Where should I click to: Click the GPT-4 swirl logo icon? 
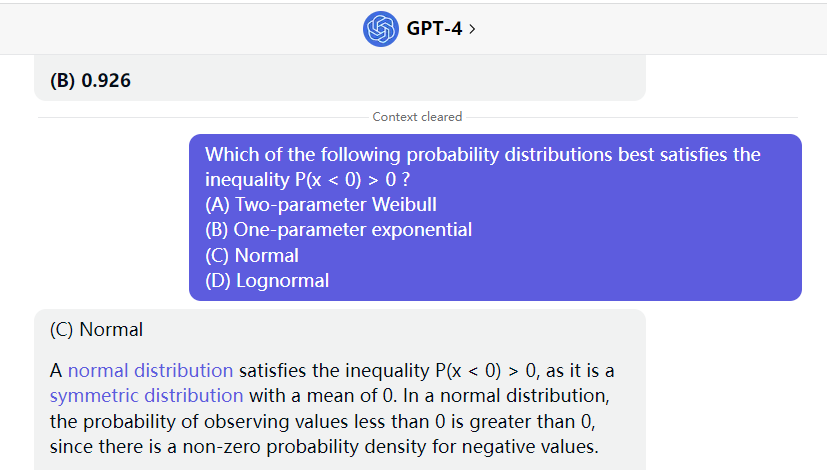click(x=380, y=28)
